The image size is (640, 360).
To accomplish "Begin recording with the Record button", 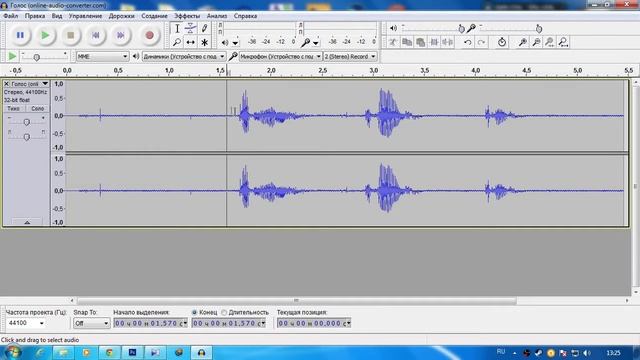I will pos(150,36).
